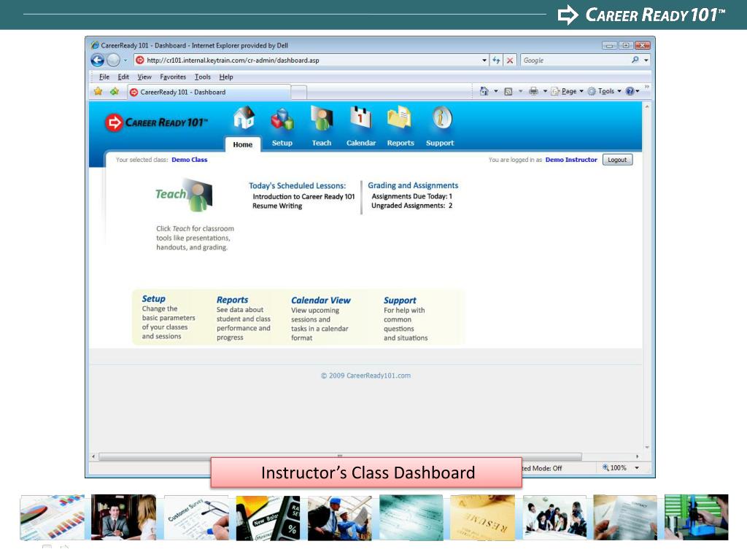Click the Logout button
This screenshot has width=747, height=560.
(617, 160)
